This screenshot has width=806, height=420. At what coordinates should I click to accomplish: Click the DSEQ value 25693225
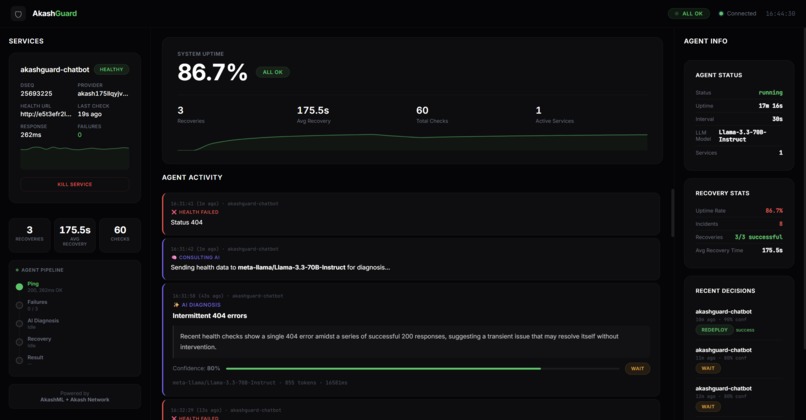click(36, 94)
